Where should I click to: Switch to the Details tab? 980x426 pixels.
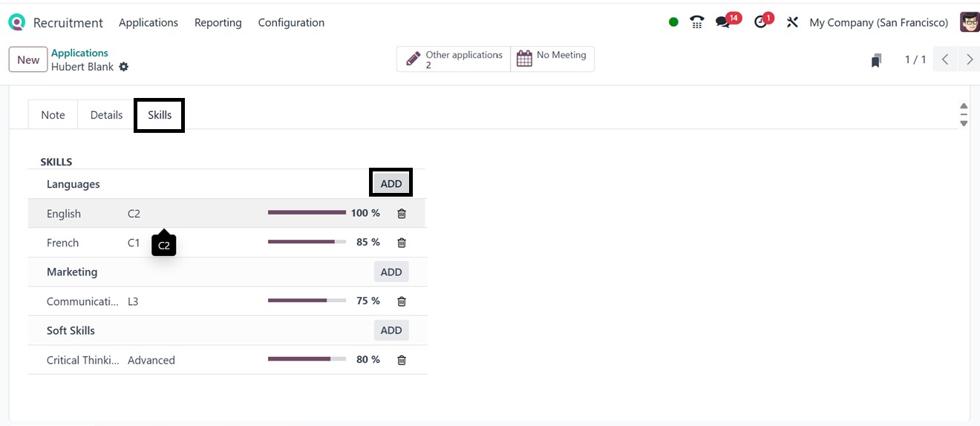pyautogui.click(x=106, y=115)
